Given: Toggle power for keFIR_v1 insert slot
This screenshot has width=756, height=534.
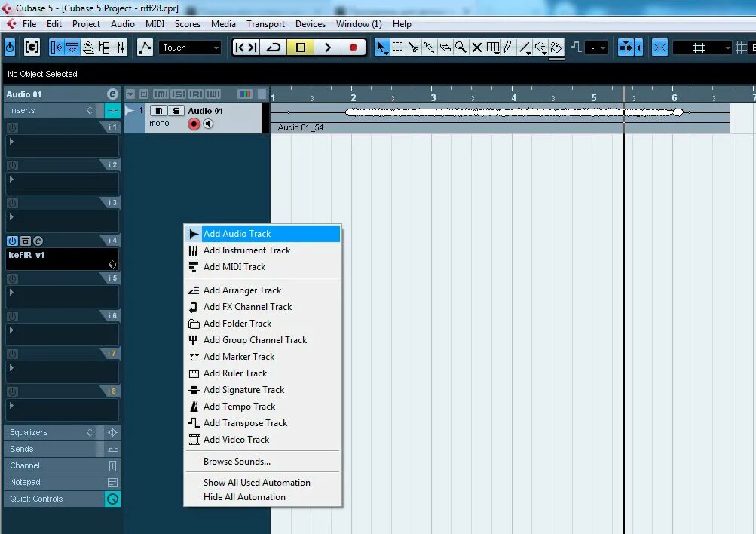Looking at the screenshot, I should point(13,241).
